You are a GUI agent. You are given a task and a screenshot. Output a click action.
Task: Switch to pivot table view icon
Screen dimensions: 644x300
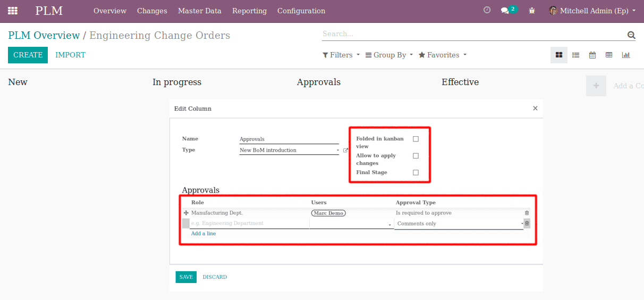point(609,55)
